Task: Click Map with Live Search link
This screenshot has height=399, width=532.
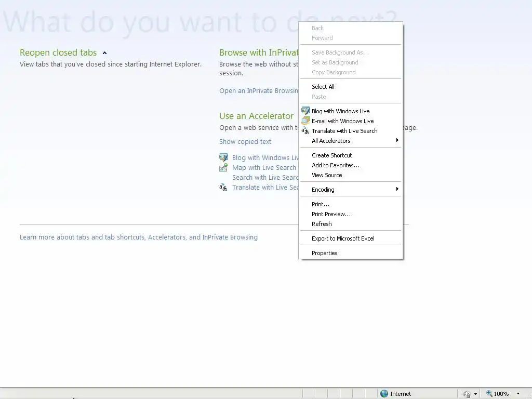Action: 264,168
